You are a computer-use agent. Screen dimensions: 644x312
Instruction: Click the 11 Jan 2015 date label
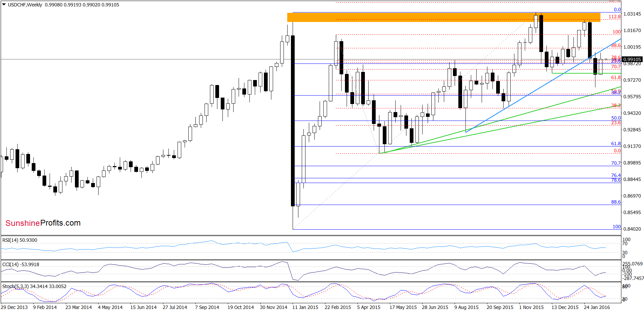(x=305, y=307)
